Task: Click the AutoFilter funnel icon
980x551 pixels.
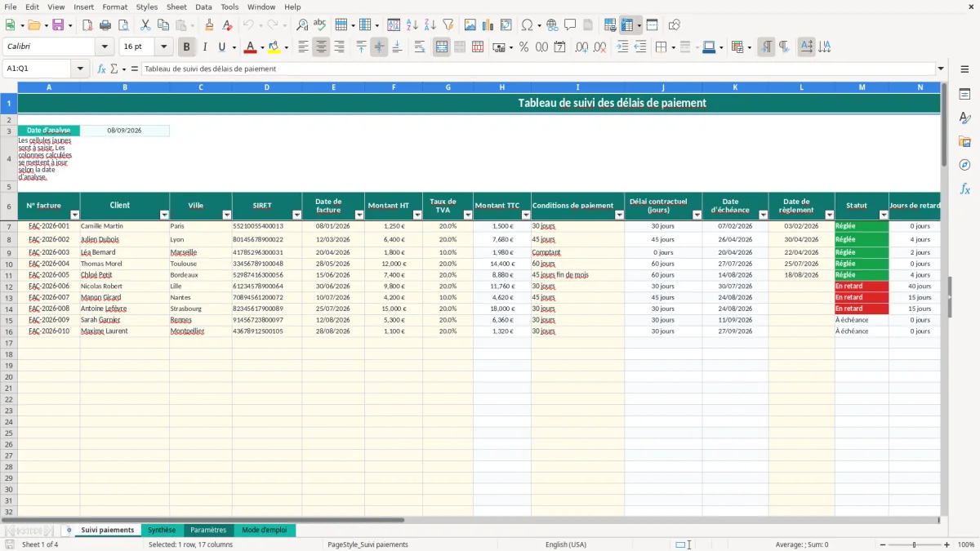Action: [448, 25]
